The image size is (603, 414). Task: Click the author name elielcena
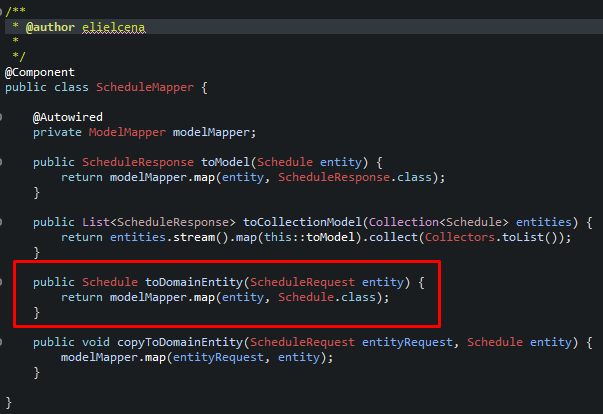pyautogui.click(x=113, y=27)
